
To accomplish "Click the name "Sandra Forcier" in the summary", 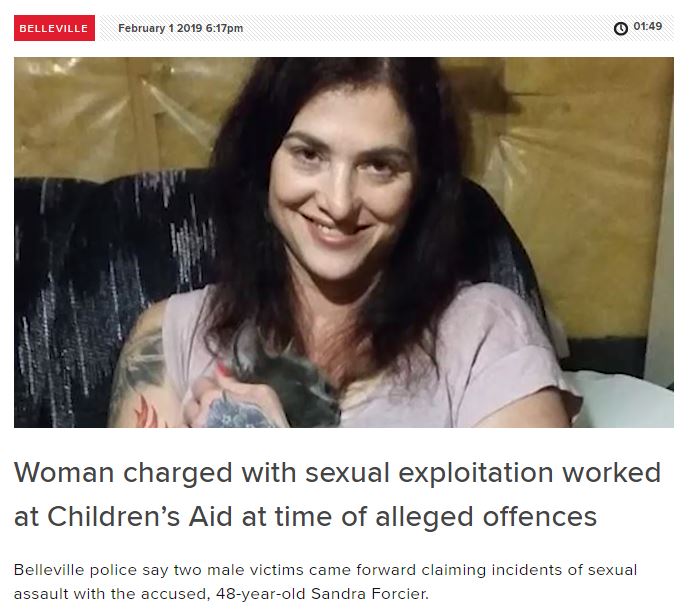I will pos(370,594).
